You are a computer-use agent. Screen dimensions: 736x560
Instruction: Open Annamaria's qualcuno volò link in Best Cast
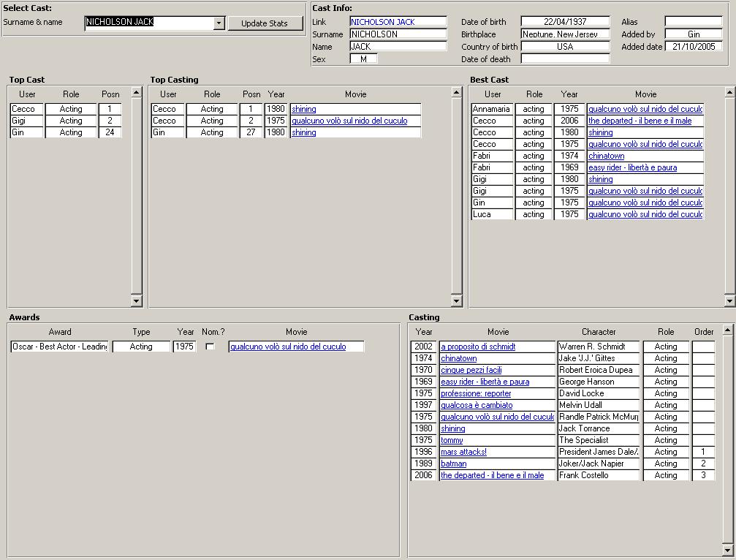[x=645, y=109]
